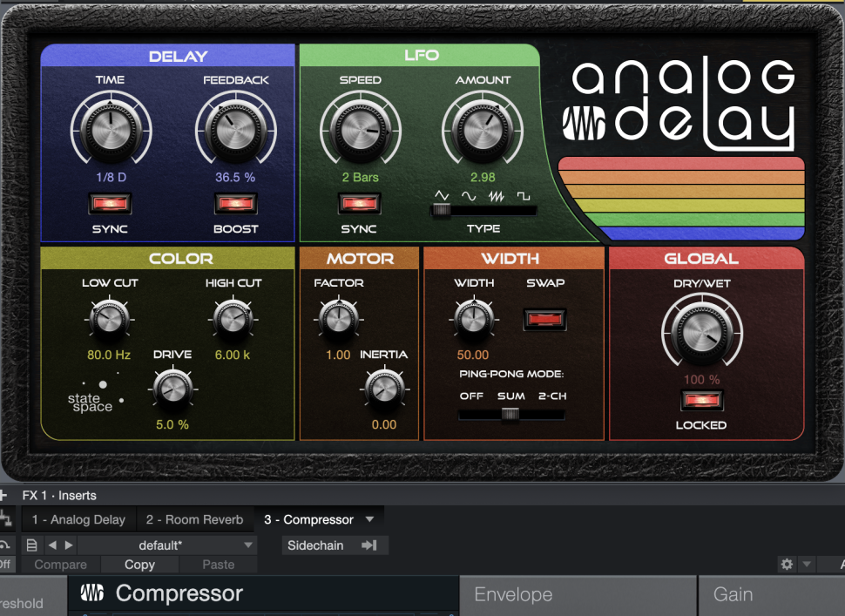
Task: Choose the square wave LFO type icon
Action: click(524, 196)
